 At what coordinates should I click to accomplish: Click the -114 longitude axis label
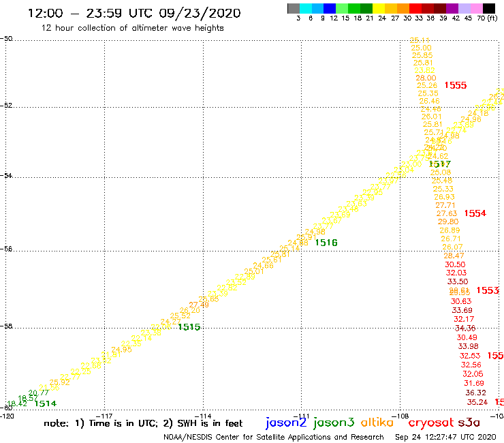(x=203, y=416)
